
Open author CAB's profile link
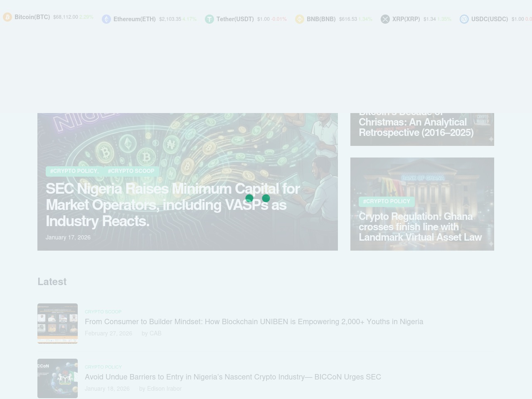(x=155, y=333)
